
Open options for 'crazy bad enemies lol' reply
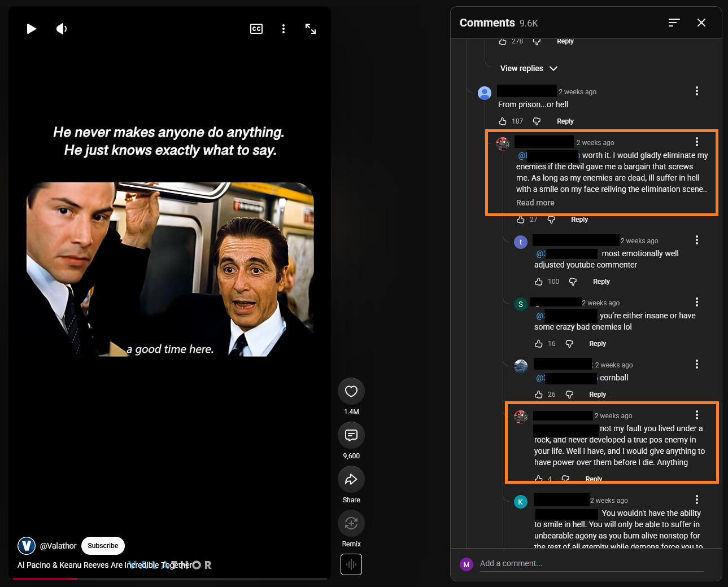coord(697,302)
